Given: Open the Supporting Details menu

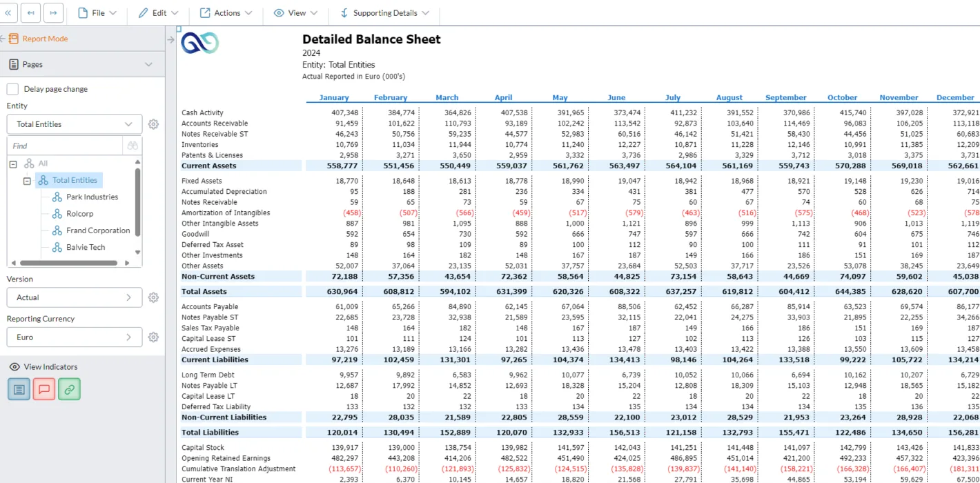Looking at the screenshot, I should [x=384, y=12].
